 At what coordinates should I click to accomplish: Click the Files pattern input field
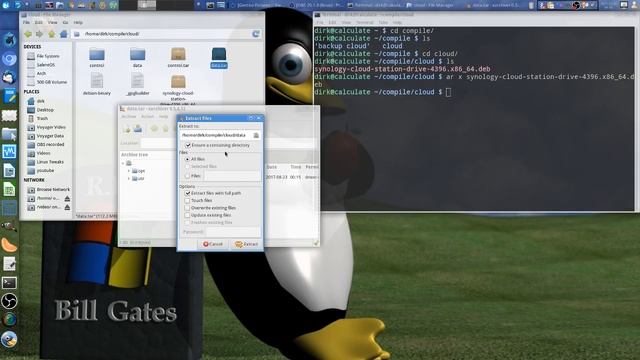[231, 176]
